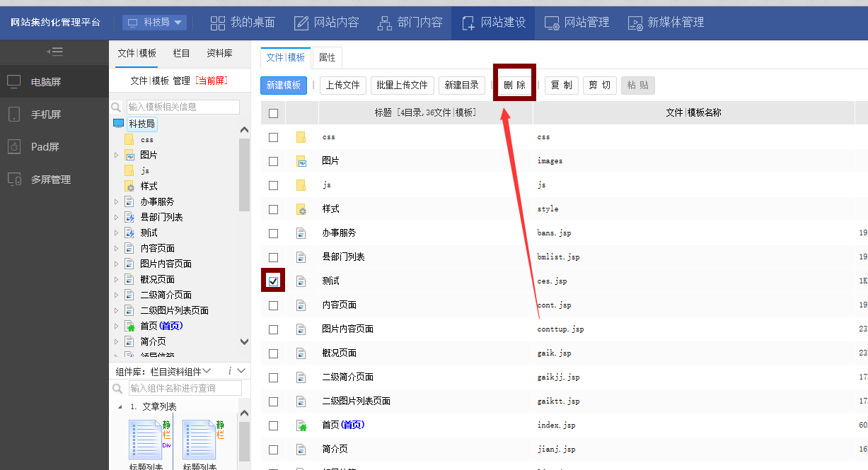This screenshot has width=868, height=470.
Task: Click the 图片 images folder icon in list
Action: (301, 161)
